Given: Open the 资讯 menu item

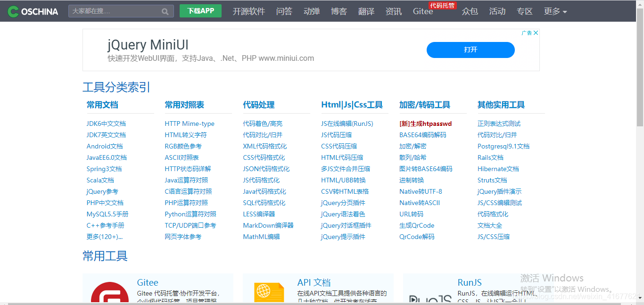Looking at the screenshot, I should 394,11.
